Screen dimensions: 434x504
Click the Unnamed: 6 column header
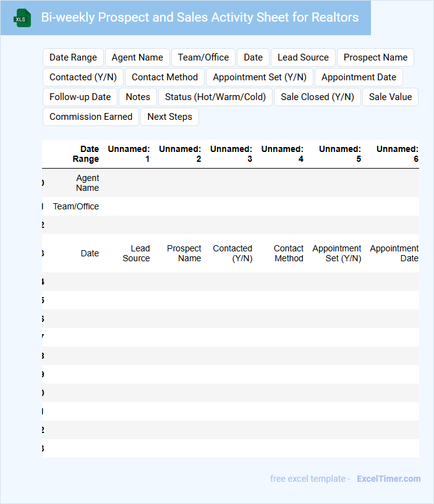pos(398,154)
